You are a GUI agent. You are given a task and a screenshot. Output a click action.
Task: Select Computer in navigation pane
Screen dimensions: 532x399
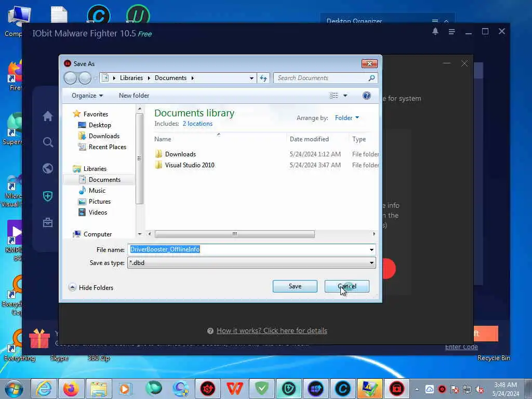(x=97, y=234)
